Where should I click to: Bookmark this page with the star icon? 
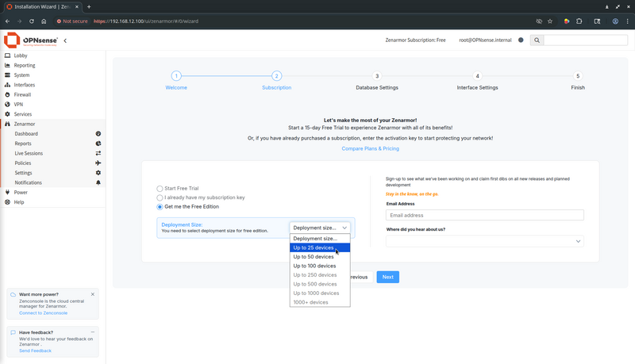[550, 21]
